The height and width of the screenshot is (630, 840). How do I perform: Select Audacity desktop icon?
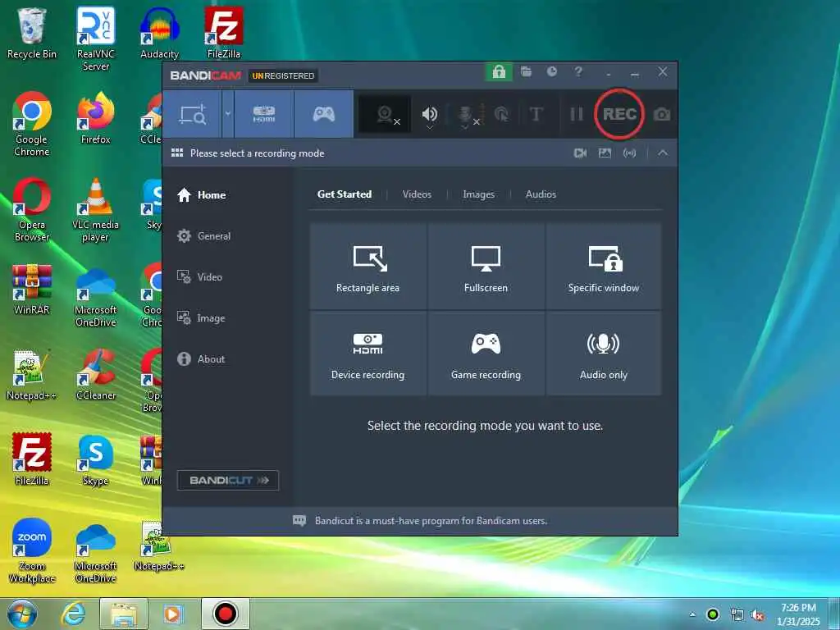tap(159, 33)
